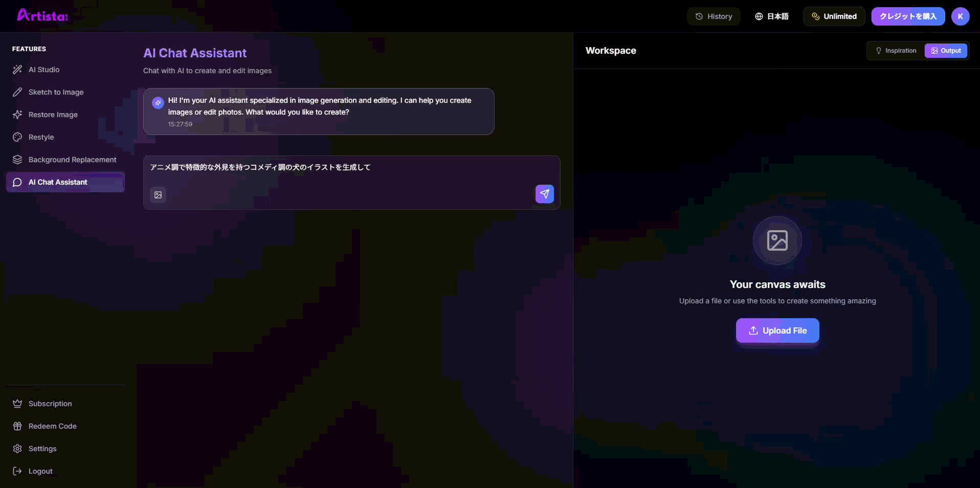Open the 日本語 language selector
The width and height of the screenshot is (980, 488).
(x=772, y=16)
